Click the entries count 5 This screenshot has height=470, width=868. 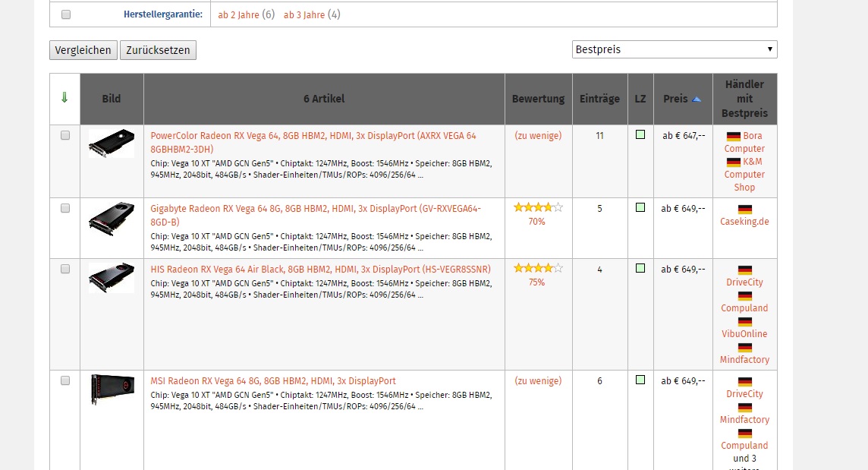point(599,208)
